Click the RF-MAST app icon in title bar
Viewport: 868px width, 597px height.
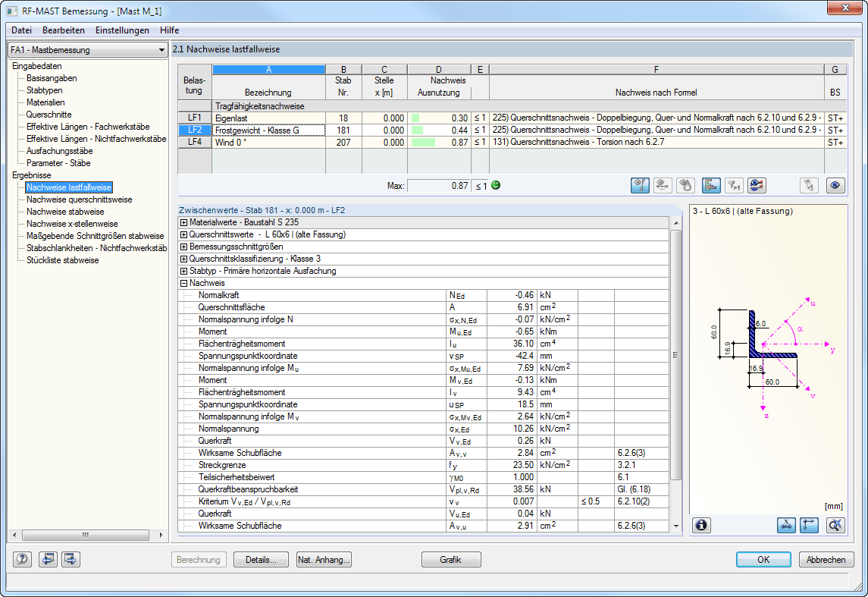pos(11,11)
